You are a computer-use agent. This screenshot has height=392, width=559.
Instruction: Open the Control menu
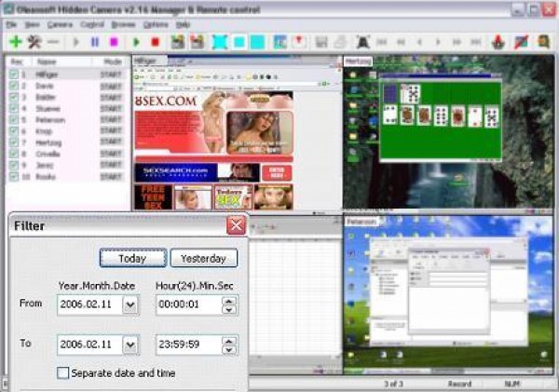(x=92, y=24)
